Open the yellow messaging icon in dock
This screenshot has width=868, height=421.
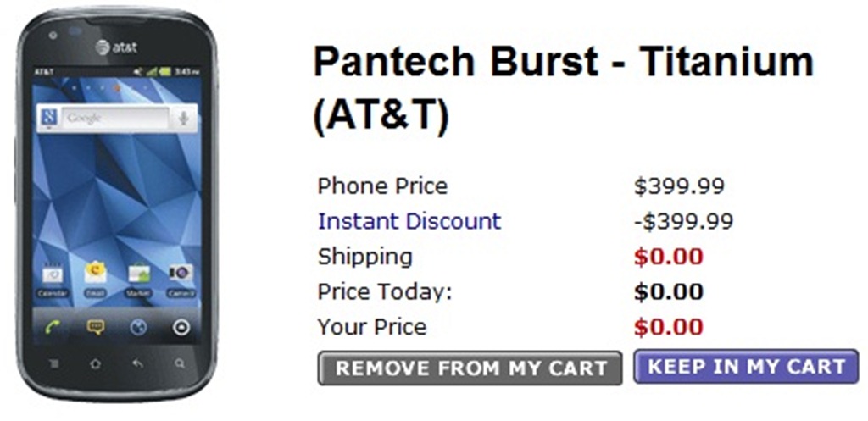pos(95,327)
